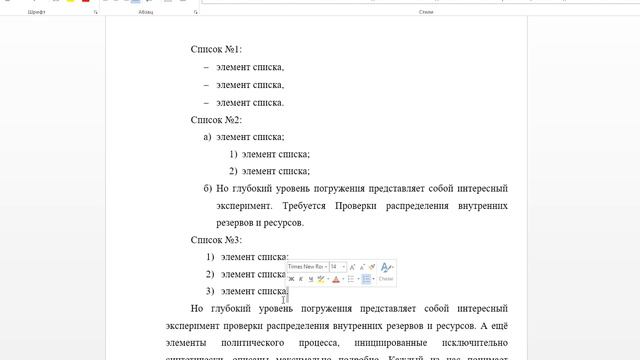Click the word "исключительно"
Image resolution: width=640 pixels, height=360 pixels.
(x=475, y=343)
